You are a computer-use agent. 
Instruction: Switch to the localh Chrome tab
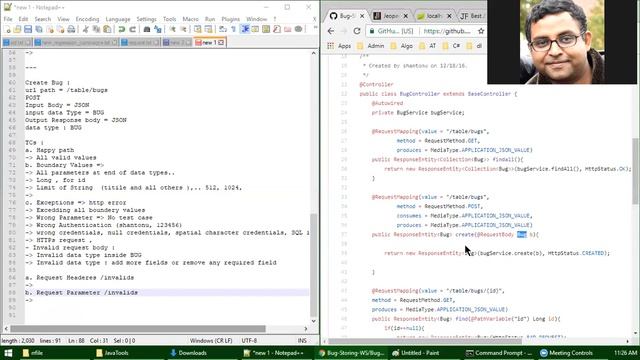tap(433, 16)
